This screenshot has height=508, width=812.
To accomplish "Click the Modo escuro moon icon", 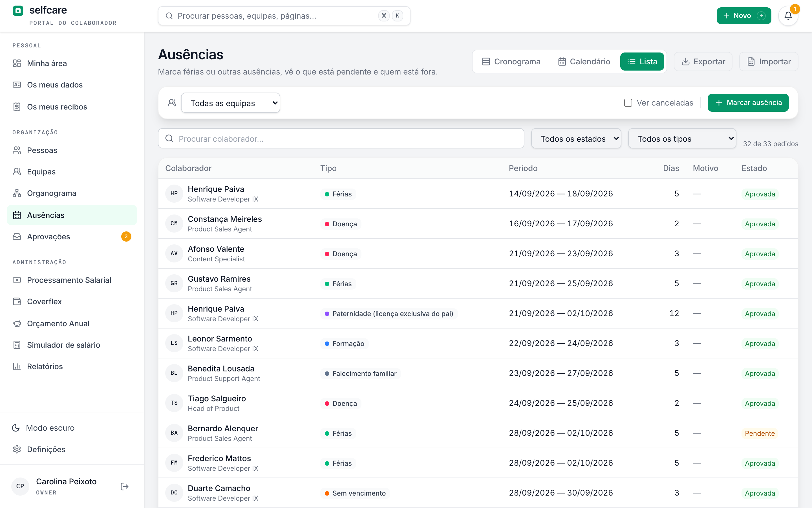I will coord(16,428).
